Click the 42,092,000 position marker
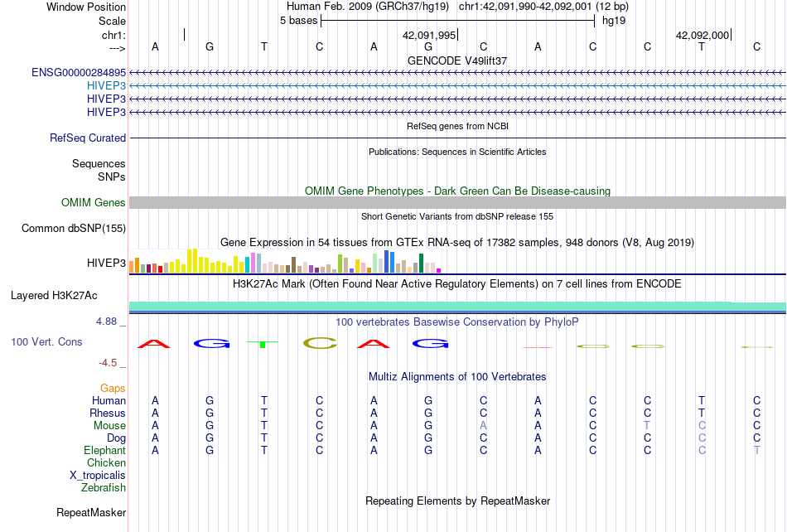 tap(703, 35)
